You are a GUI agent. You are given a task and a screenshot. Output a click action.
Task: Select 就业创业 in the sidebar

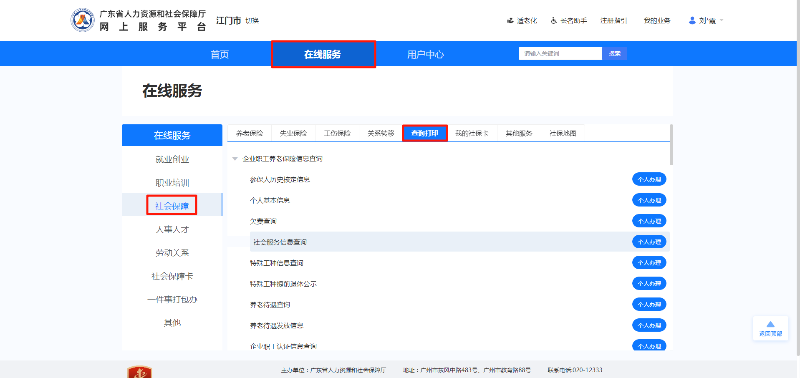172,159
